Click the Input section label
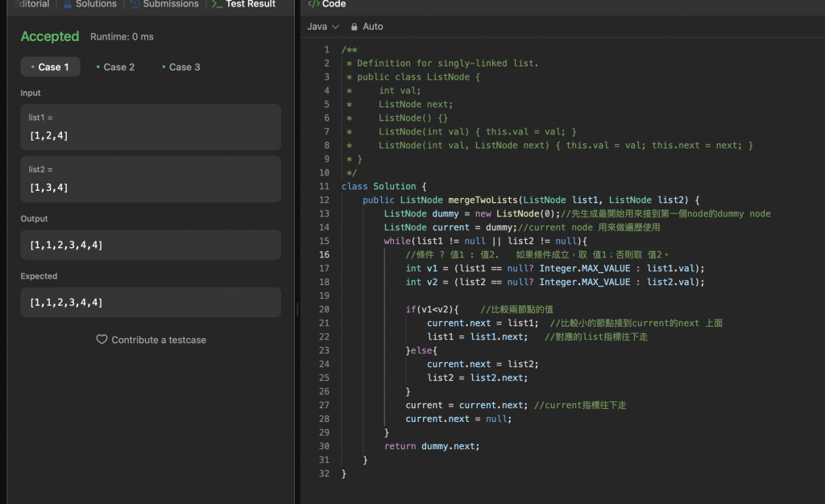Image resolution: width=825 pixels, height=504 pixels. coord(31,93)
